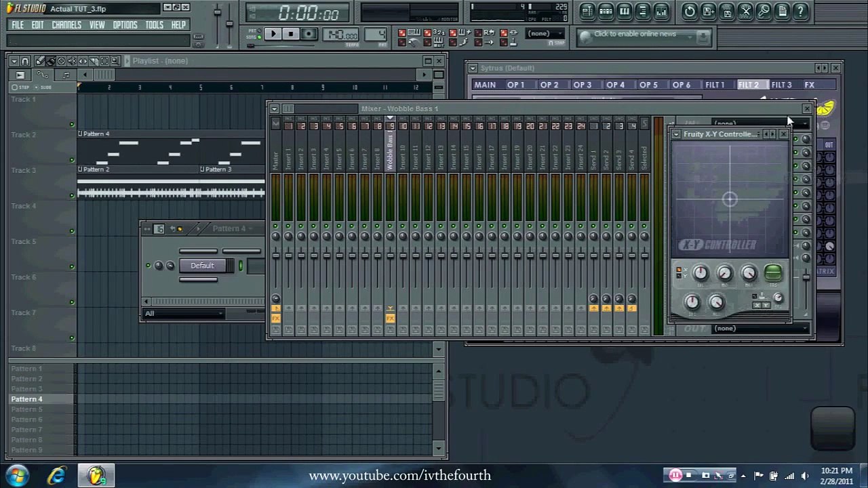Image resolution: width=868 pixels, height=488 pixels.
Task: Click the Stop transport button
Action: (291, 34)
